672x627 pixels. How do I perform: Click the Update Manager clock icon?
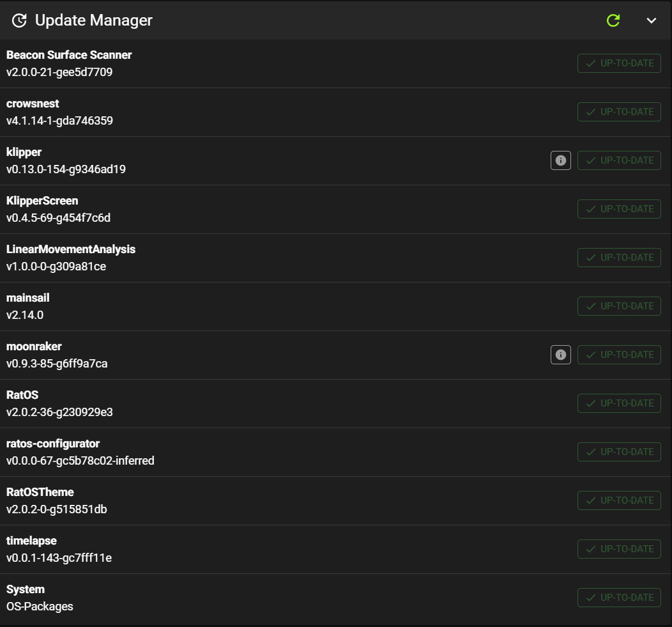click(x=19, y=20)
